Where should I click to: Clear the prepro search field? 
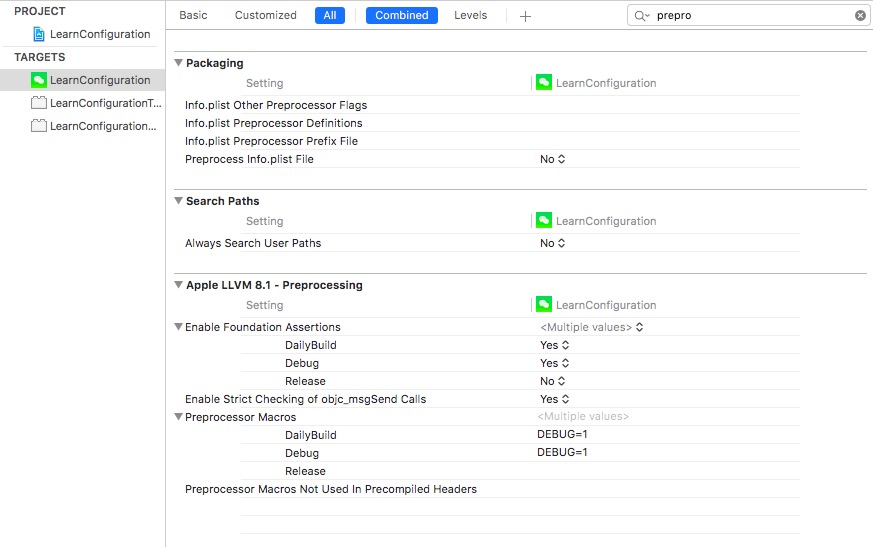point(860,16)
